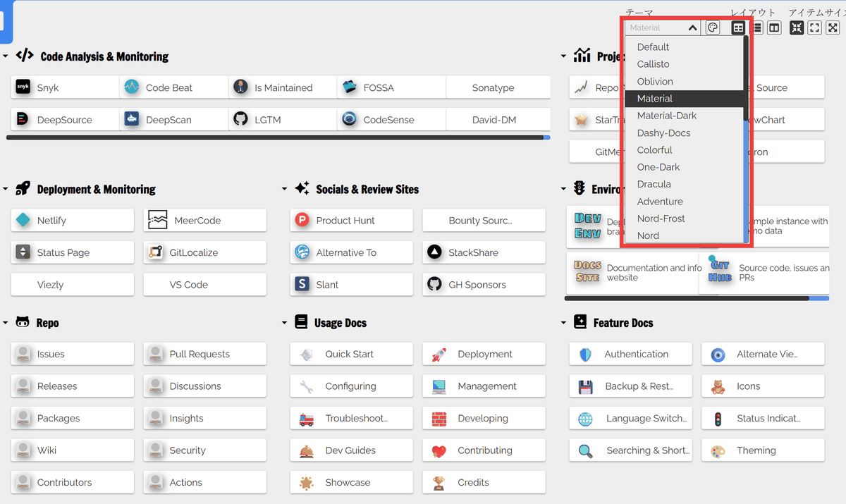Set item size to large icon

(833, 28)
